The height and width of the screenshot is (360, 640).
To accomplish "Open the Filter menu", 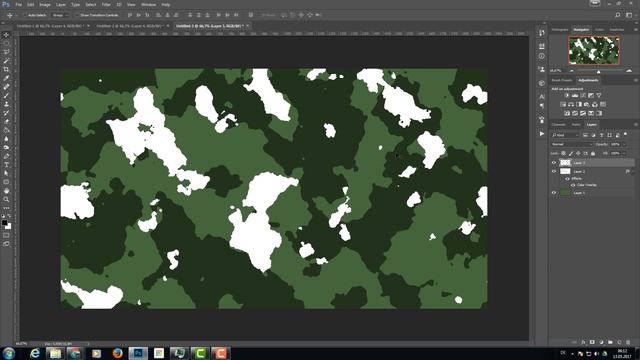I will (106, 4).
